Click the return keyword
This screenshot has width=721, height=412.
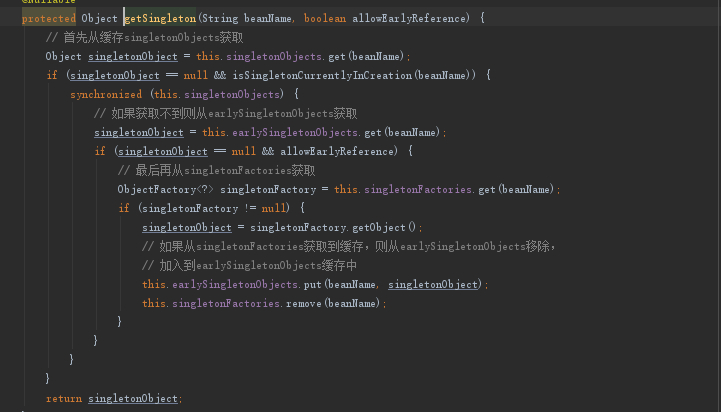pyautogui.click(x=64, y=399)
